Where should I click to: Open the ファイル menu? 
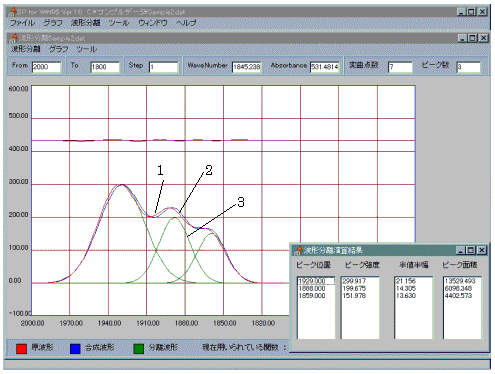(22, 23)
